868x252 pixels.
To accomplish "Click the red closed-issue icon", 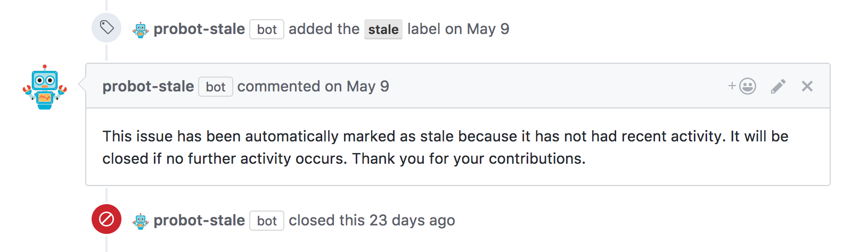I will [x=107, y=219].
